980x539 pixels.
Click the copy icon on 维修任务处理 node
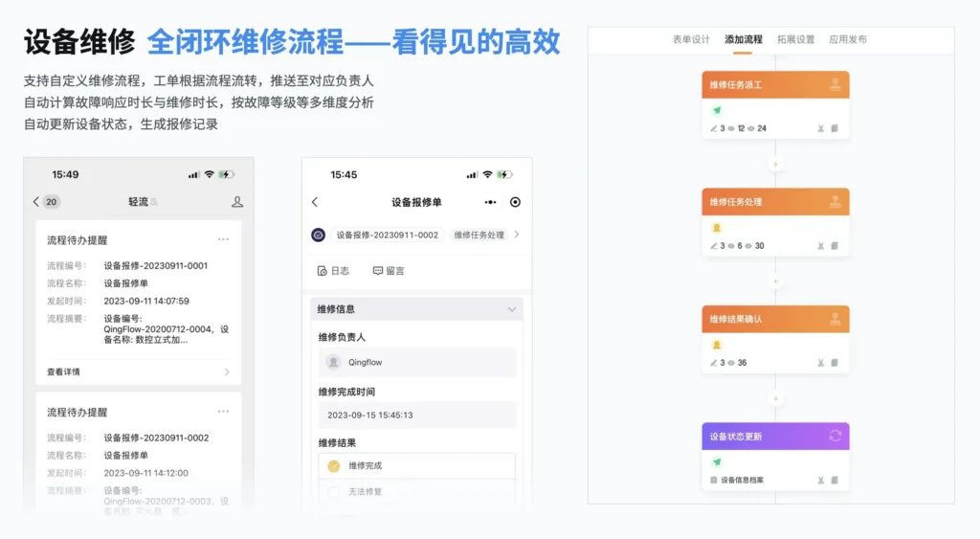tap(835, 246)
